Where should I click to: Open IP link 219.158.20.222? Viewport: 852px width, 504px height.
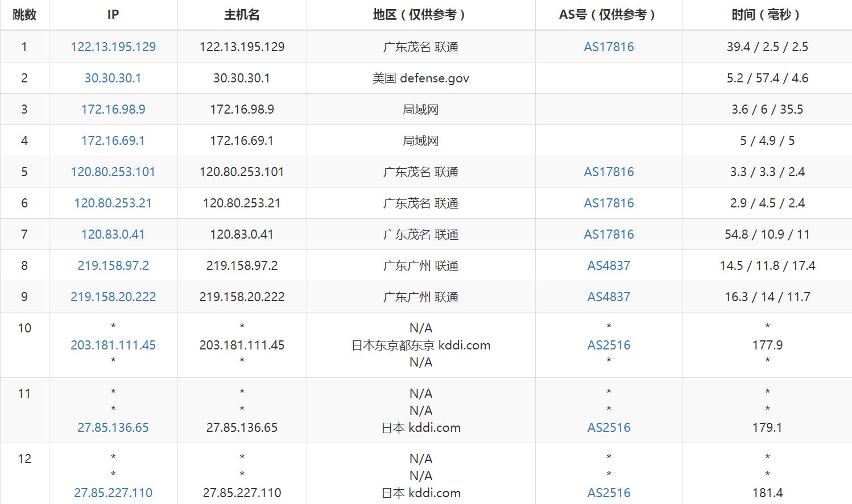point(113,297)
